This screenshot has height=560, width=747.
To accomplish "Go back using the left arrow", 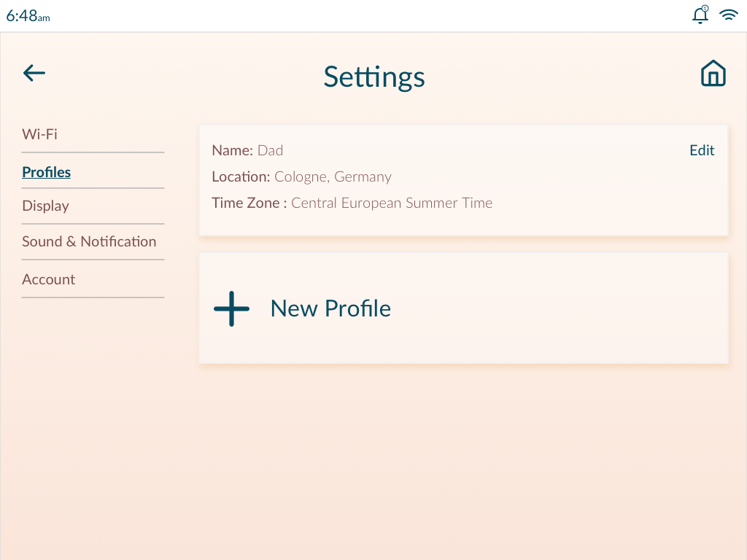I will click(x=34, y=74).
